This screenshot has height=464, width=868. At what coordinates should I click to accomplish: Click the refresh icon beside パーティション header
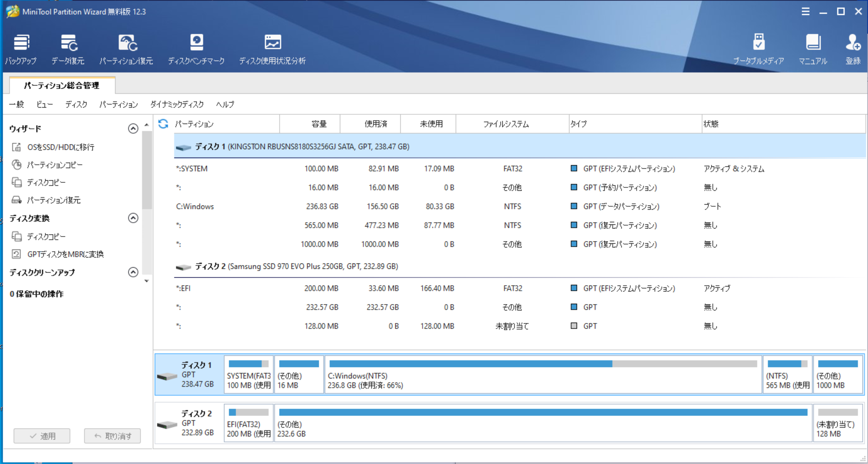pyautogui.click(x=163, y=124)
